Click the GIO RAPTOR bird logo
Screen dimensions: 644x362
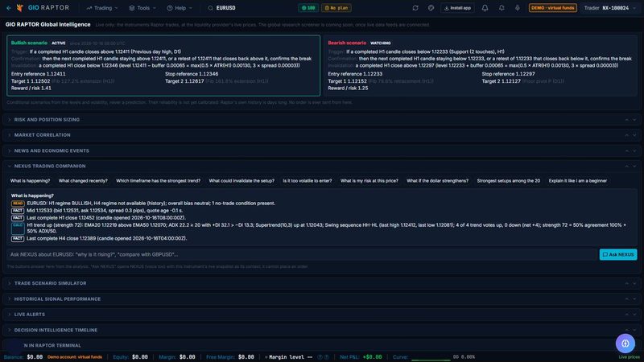tap(19, 8)
